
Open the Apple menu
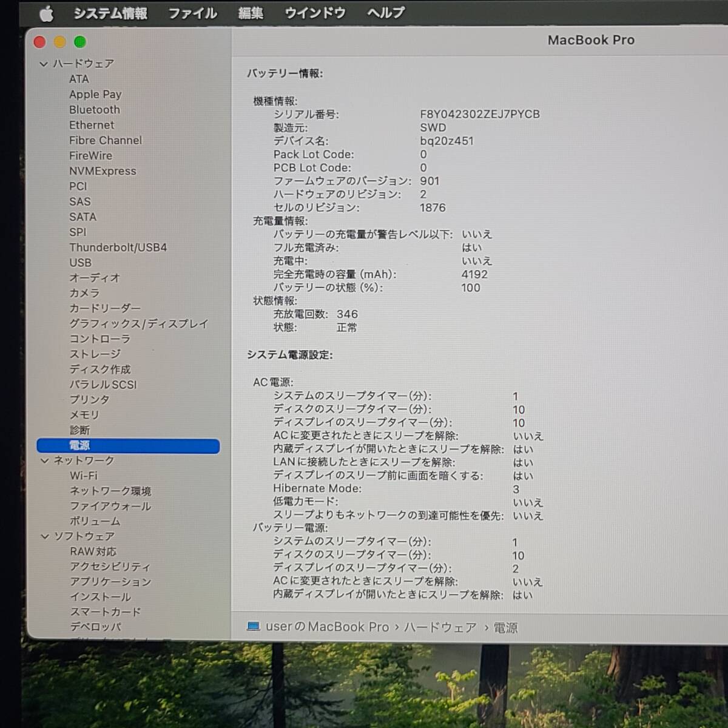point(47,13)
